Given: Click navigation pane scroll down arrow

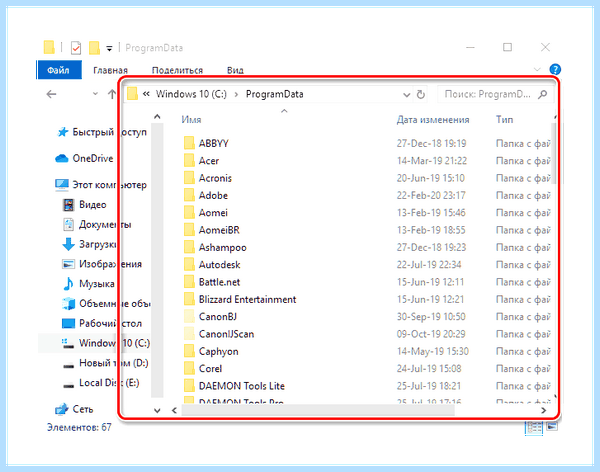Looking at the screenshot, I should coord(157,410).
